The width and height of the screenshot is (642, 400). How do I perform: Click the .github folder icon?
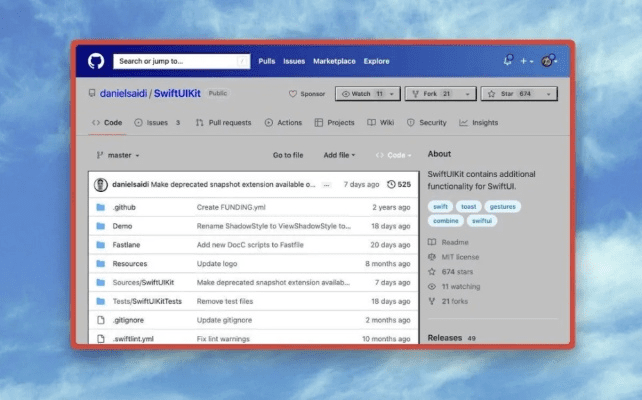click(100, 207)
